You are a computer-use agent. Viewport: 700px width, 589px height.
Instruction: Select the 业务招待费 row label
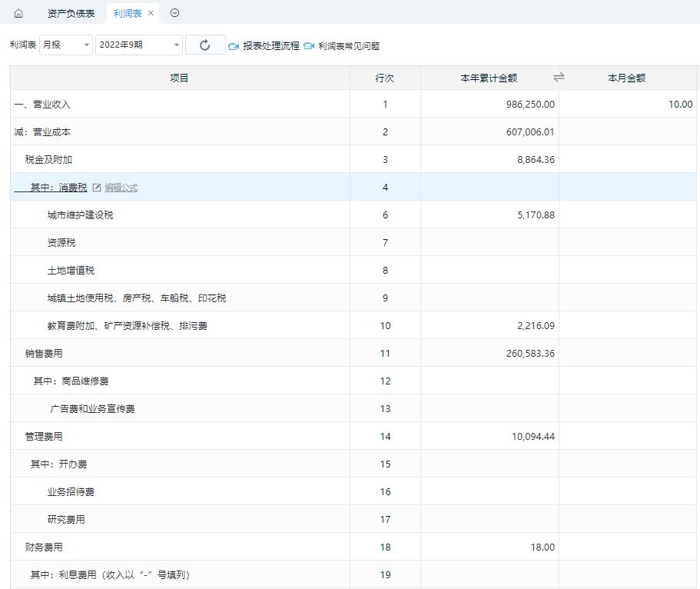coord(71,492)
